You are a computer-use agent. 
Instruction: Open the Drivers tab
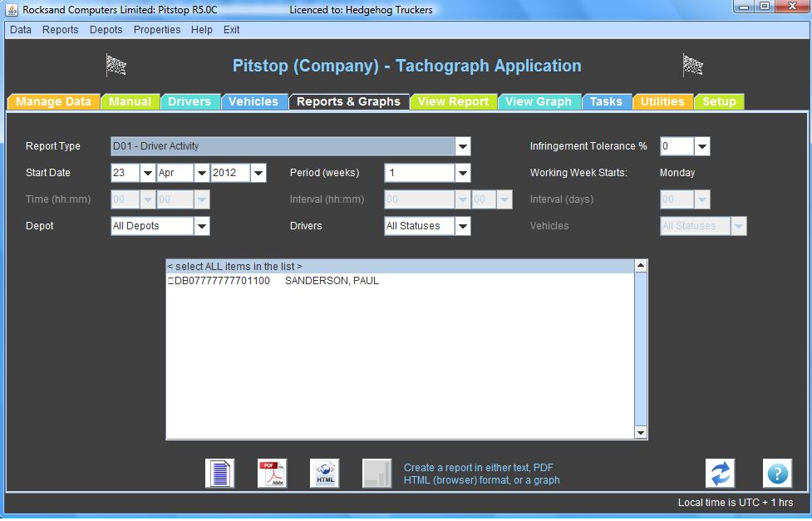pyautogui.click(x=189, y=101)
